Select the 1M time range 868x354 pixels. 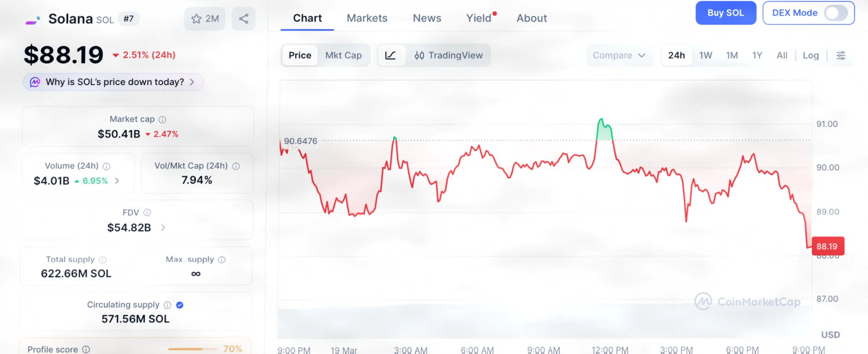(x=732, y=55)
